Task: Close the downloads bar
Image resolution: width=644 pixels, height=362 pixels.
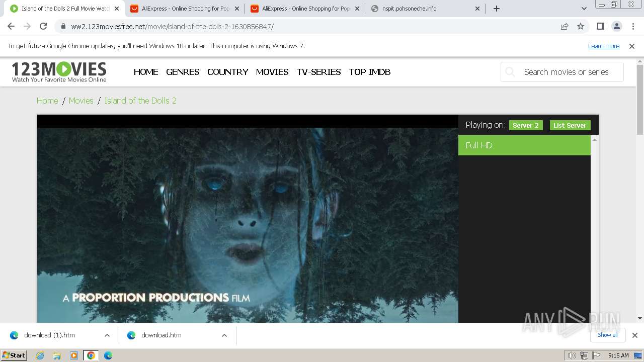Action: [x=635, y=335]
